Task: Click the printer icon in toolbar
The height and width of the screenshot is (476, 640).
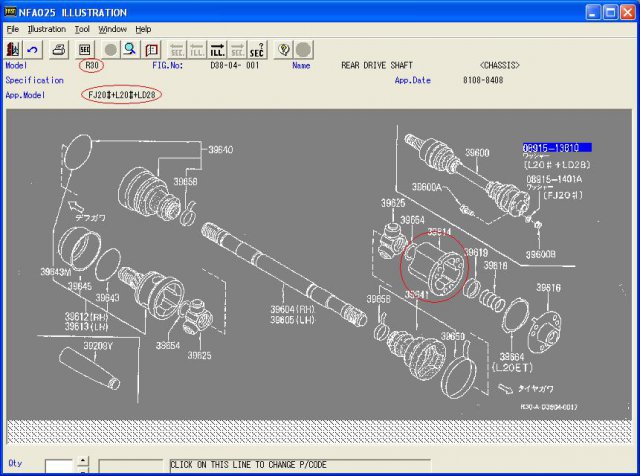Action: 60,49
